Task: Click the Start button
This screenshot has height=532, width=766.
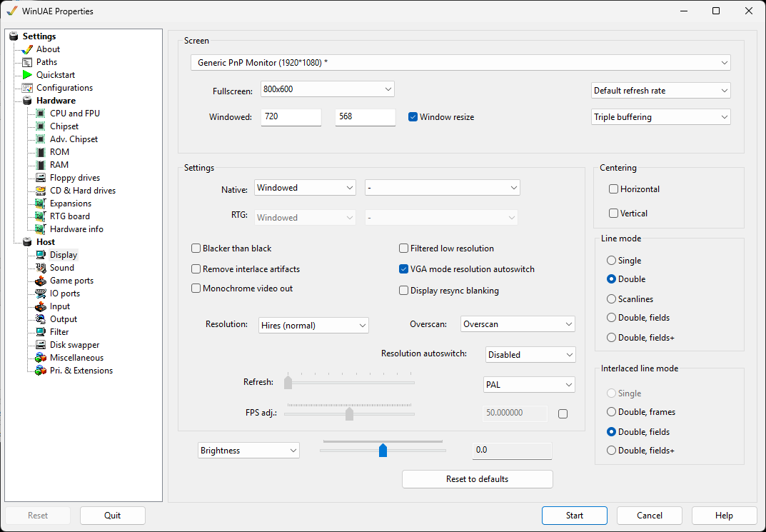Action: pos(575,516)
